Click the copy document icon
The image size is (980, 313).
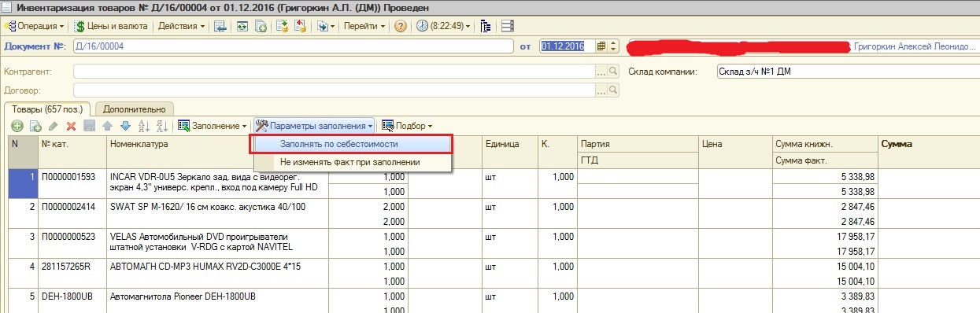pos(261,26)
